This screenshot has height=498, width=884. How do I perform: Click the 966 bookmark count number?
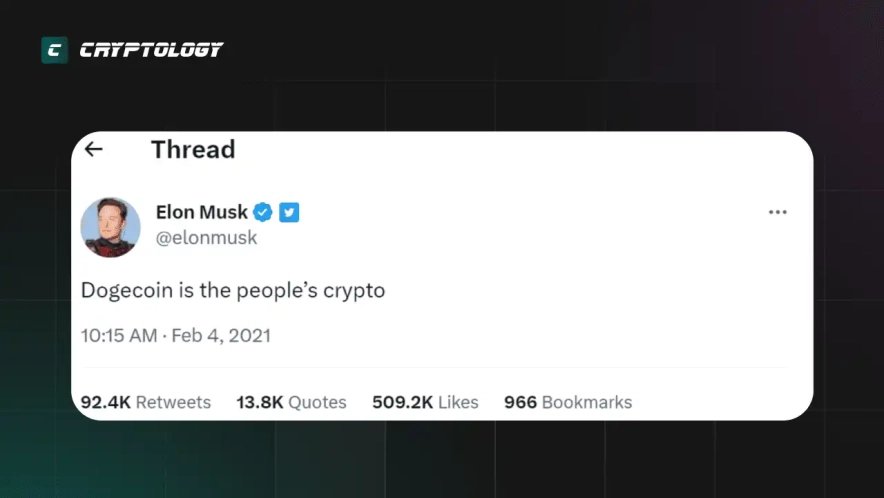pyautogui.click(x=520, y=402)
